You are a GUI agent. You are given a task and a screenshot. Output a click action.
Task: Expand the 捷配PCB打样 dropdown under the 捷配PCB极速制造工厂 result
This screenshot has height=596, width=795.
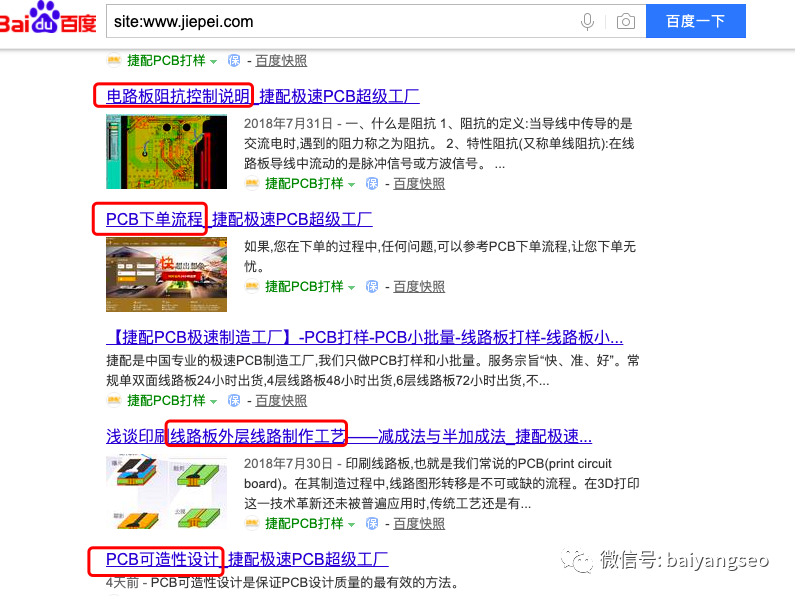click(213, 401)
